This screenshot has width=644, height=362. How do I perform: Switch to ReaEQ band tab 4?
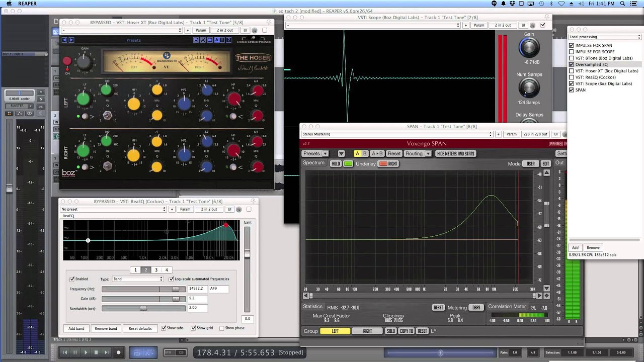tap(167, 270)
